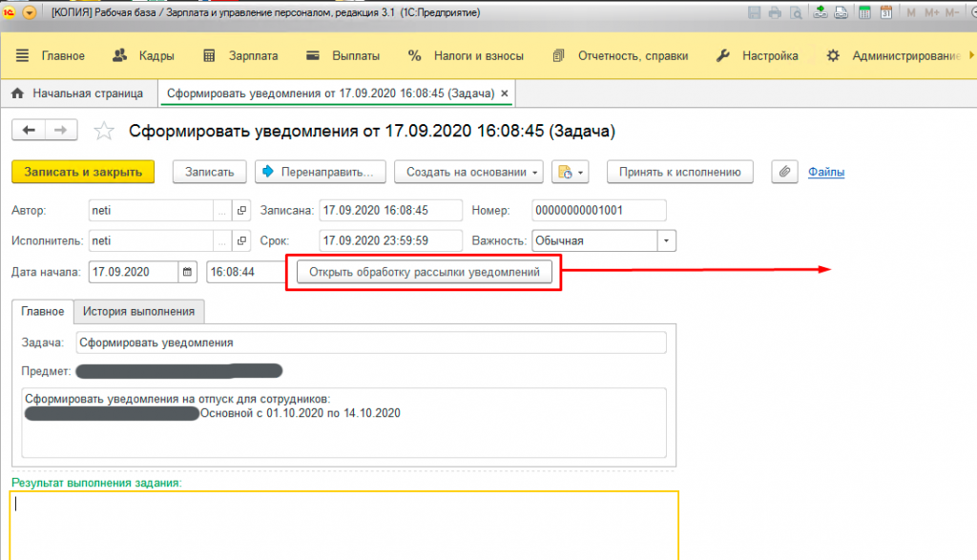The image size is (977, 560).
Task: Click the Записать и закрыть yellow button
Action: [81, 172]
